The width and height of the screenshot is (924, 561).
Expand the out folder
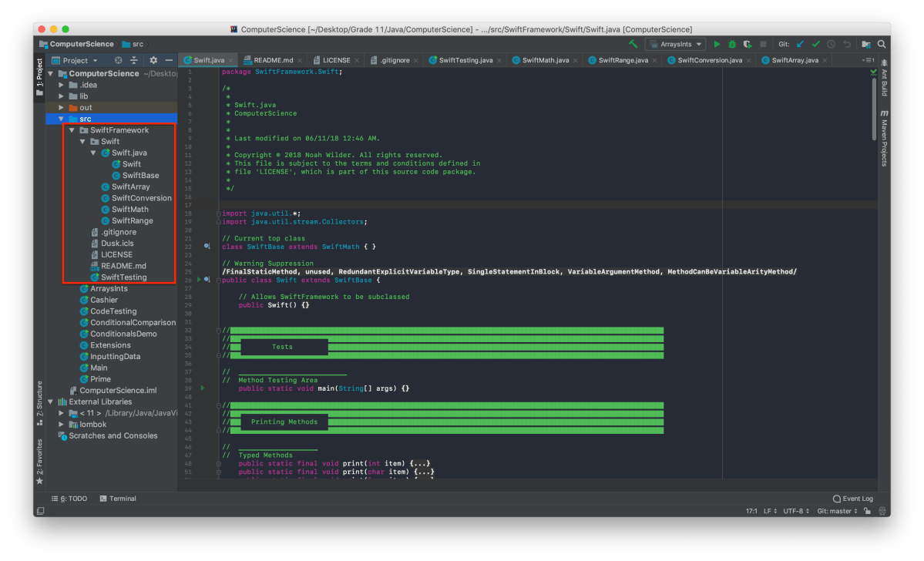tap(62, 107)
